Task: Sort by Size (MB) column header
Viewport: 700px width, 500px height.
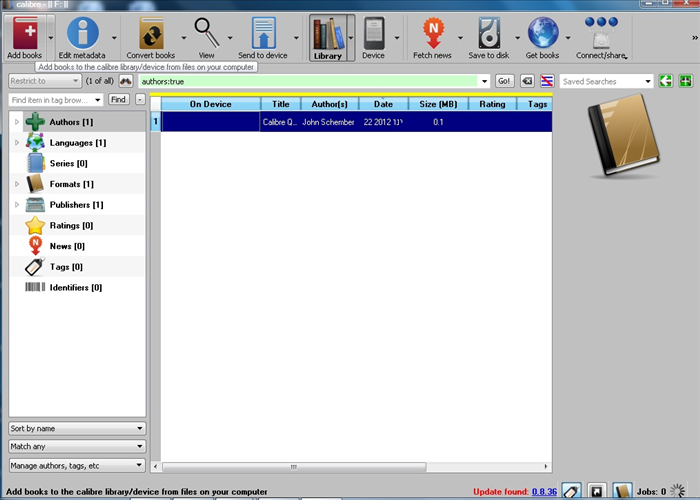Action: [438, 104]
